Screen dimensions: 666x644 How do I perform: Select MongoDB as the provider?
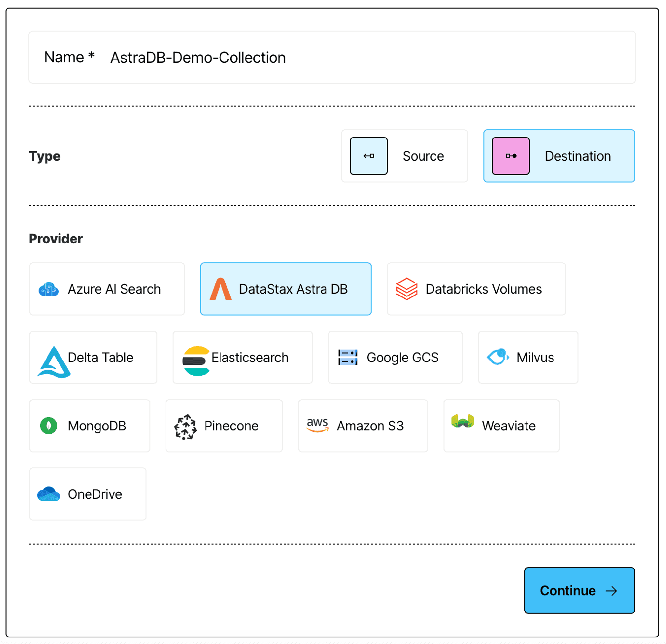[x=90, y=426]
